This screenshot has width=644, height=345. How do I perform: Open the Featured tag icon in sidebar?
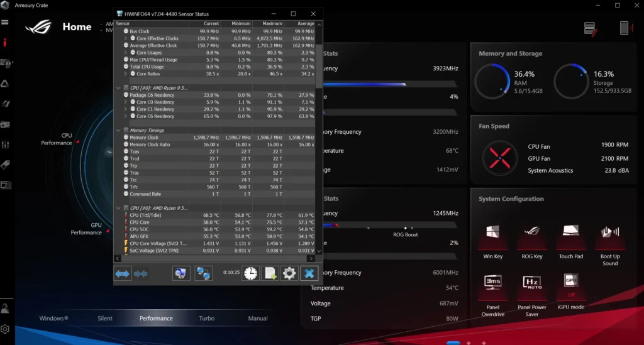[x=5, y=165]
